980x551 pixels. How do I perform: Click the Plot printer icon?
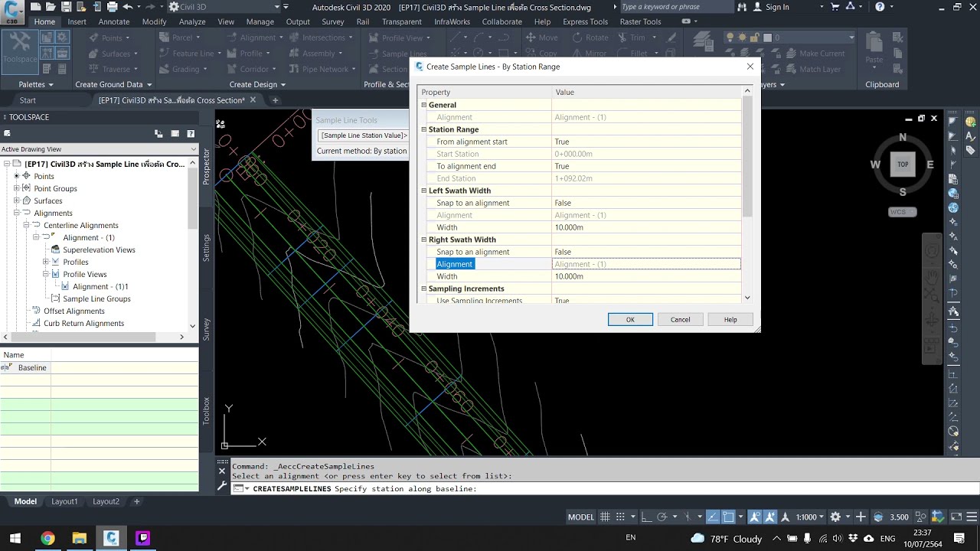pos(112,7)
